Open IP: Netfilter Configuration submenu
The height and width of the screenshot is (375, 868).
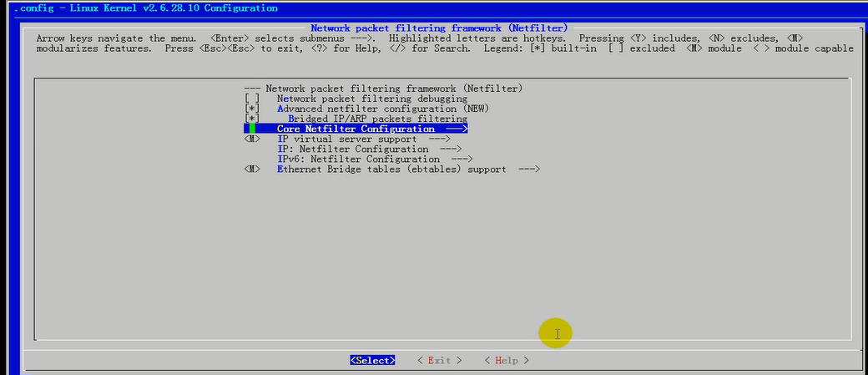click(369, 149)
